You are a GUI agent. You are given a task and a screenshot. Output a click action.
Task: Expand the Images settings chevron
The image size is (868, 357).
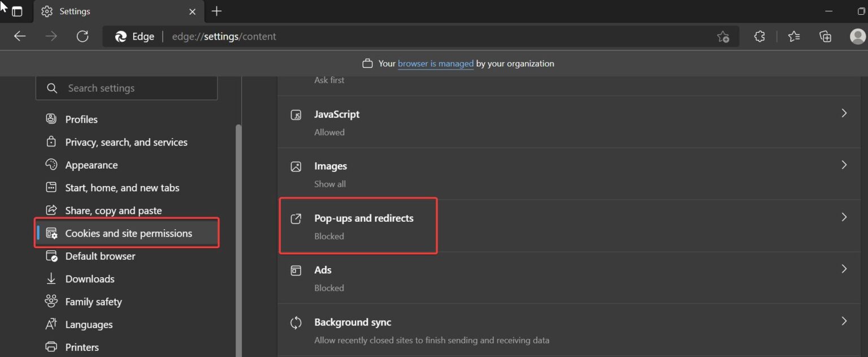(844, 165)
